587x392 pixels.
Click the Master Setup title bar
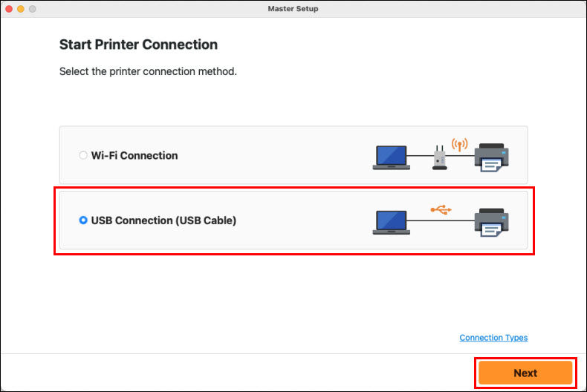click(293, 9)
